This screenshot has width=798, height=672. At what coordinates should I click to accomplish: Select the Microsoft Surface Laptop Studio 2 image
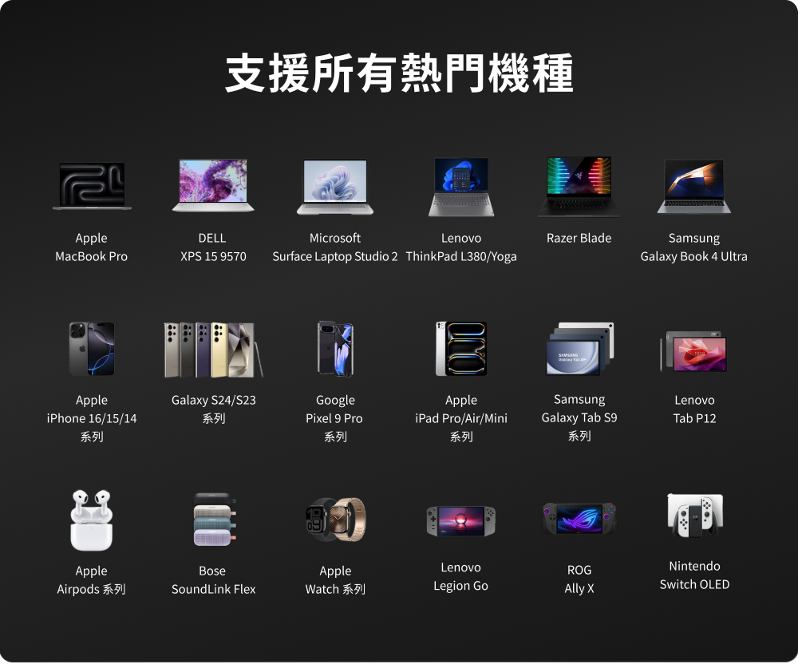(335, 187)
